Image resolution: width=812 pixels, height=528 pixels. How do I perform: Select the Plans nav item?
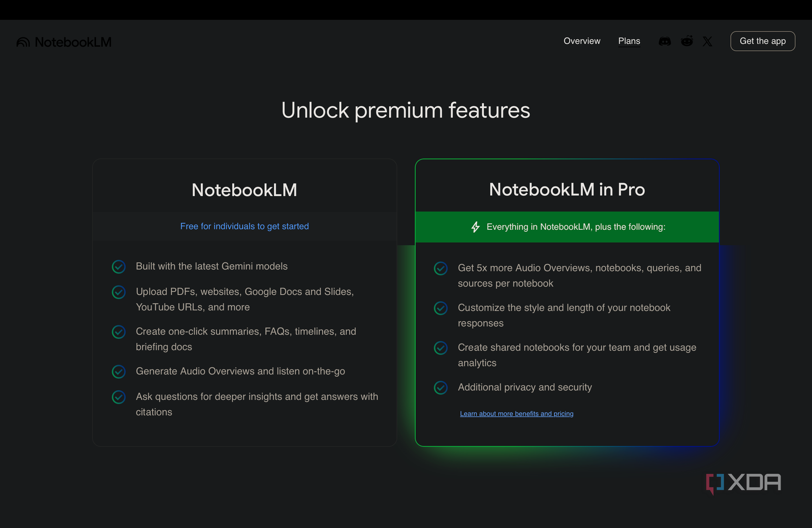tap(629, 41)
